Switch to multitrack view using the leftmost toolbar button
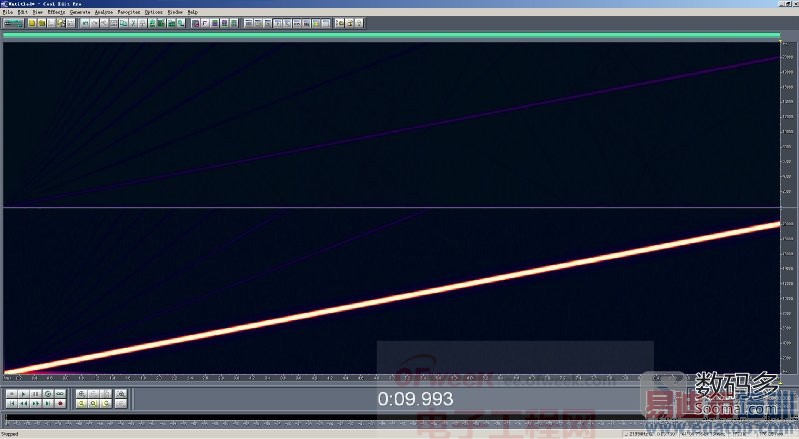 pos(13,23)
